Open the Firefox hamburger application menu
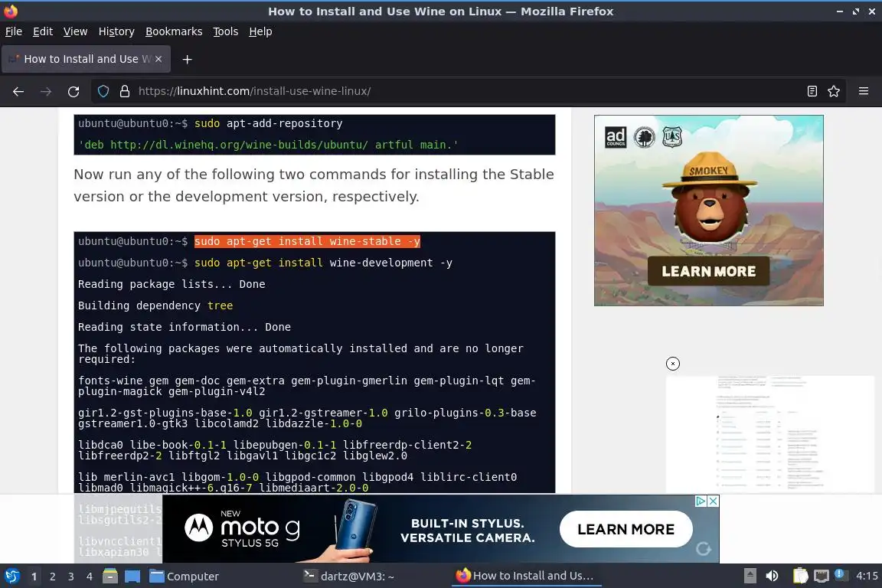The image size is (882, 588). click(864, 91)
